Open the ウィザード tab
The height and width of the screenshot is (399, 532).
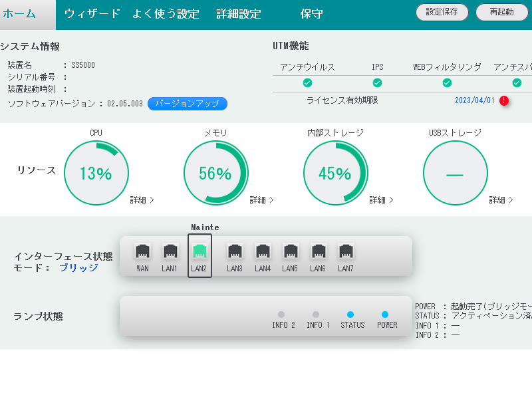click(92, 14)
